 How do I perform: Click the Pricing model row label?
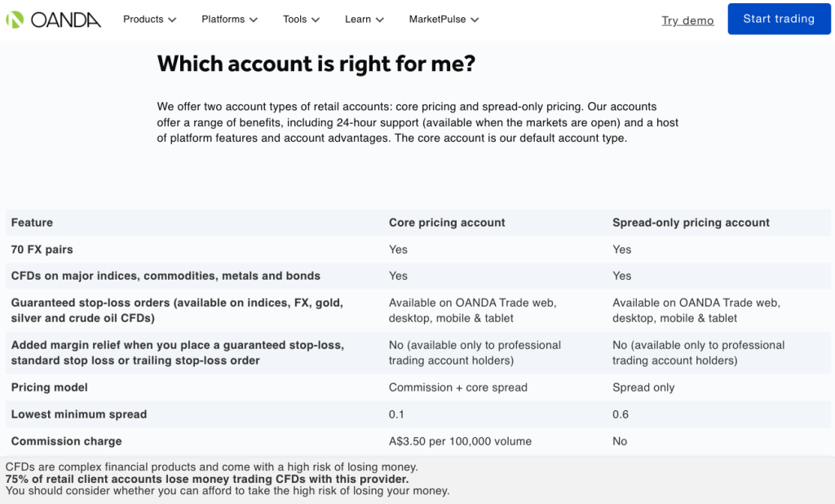[x=50, y=387]
